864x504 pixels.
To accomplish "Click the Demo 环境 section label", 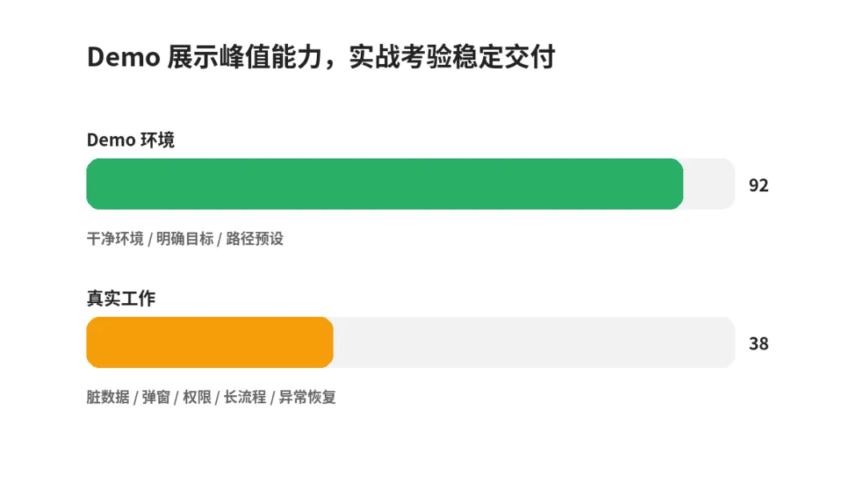I will point(130,140).
